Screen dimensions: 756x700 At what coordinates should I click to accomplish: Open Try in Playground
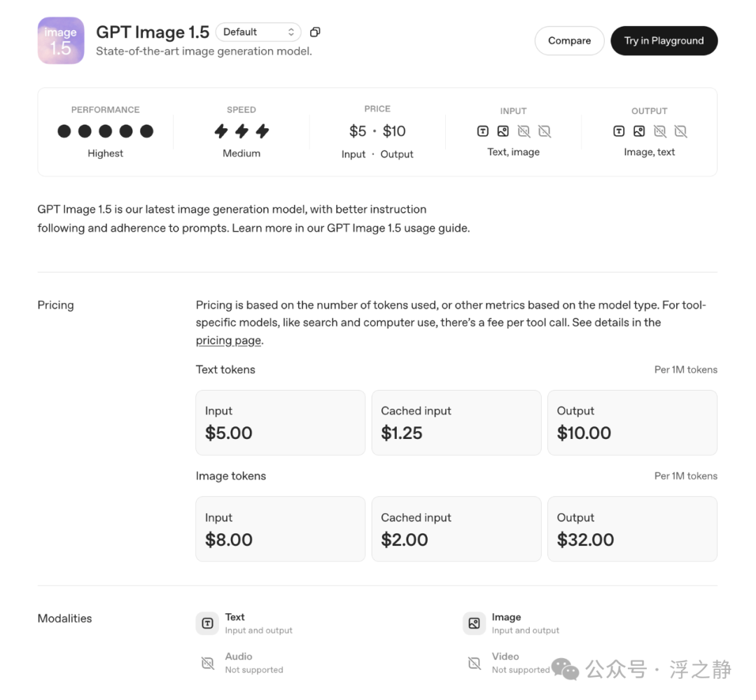coord(664,41)
